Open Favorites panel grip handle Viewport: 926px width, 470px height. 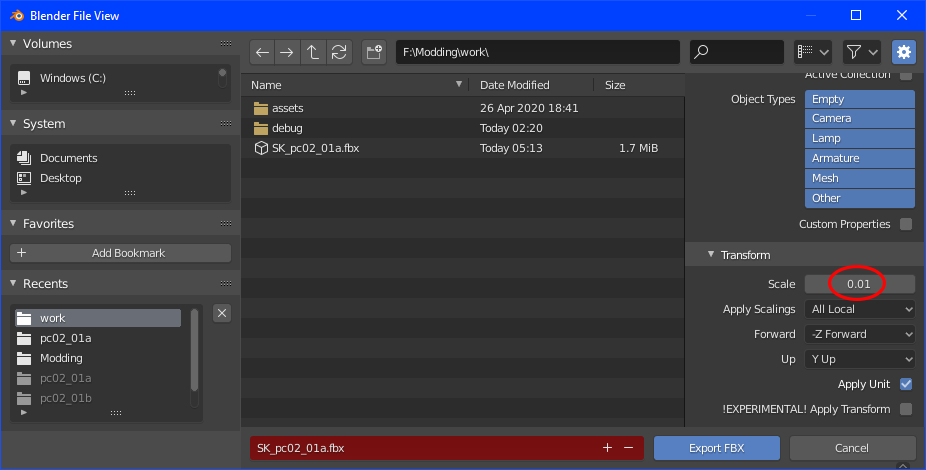pyautogui.click(x=226, y=224)
